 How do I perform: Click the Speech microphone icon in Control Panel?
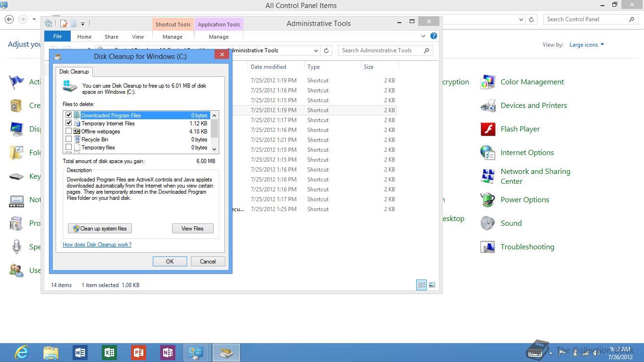tap(17, 247)
